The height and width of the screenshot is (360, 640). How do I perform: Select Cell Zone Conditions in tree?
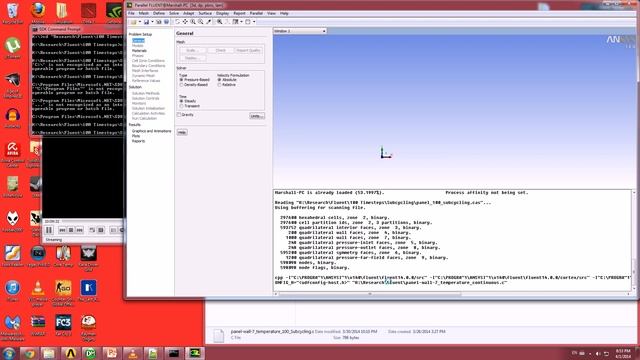(148, 61)
